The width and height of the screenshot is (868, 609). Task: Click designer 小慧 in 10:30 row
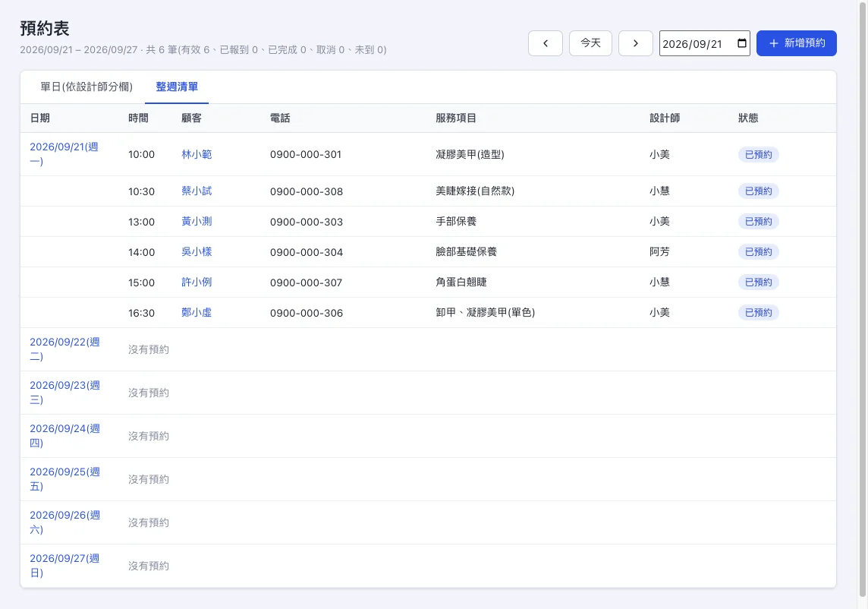coord(659,191)
